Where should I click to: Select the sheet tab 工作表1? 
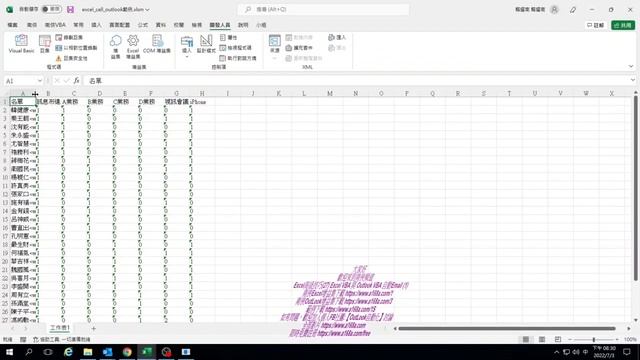(60, 328)
